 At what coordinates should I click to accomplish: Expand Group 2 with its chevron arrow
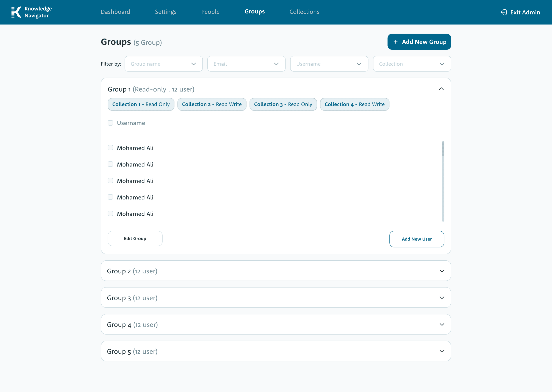click(442, 271)
